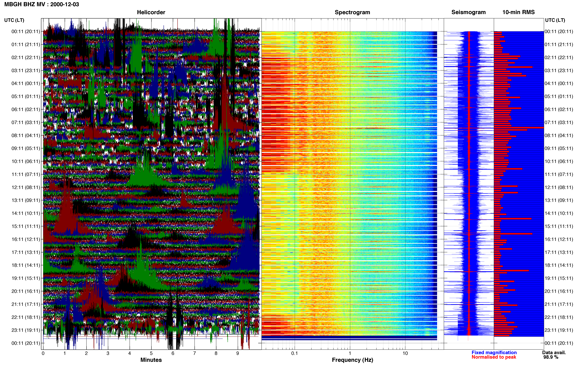This screenshot has height=368, width=588.
Task: Select the 10-min RMS panel heading
Action: pos(518,12)
